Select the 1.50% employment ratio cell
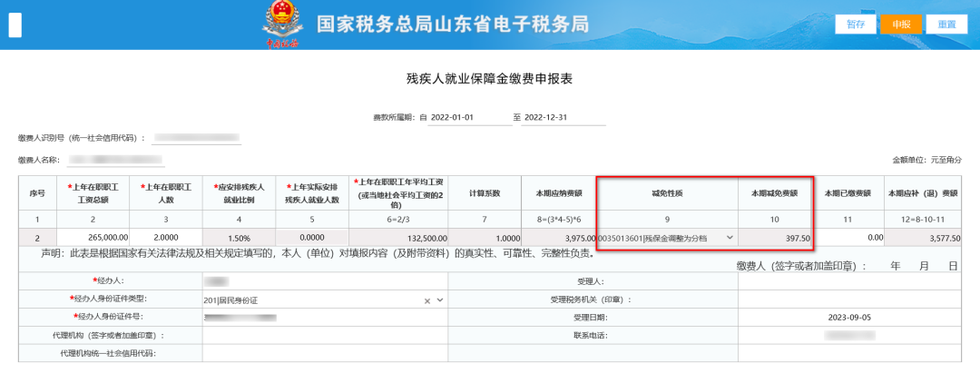The image size is (980, 373). tap(239, 238)
